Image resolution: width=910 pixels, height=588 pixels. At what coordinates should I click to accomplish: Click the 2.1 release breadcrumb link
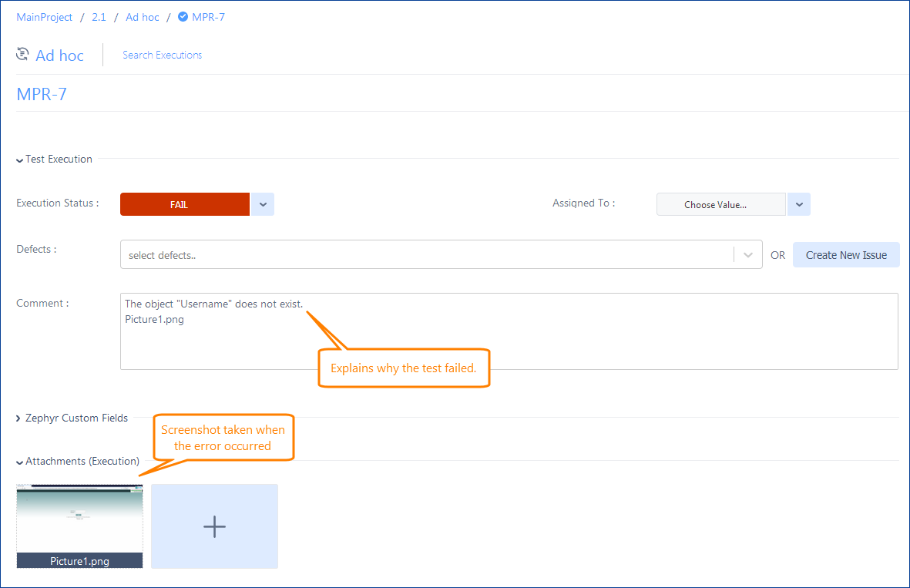pyautogui.click(x=99, y=16)
